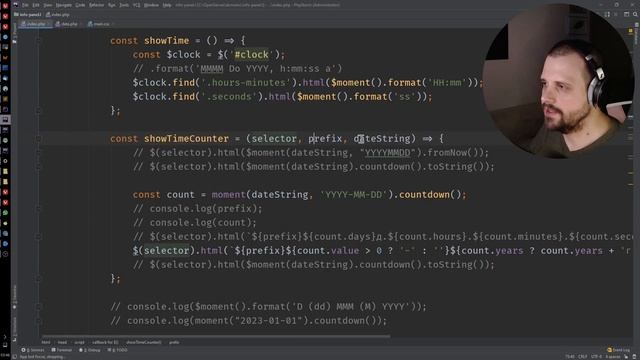Select the html breadcrumb item
The width and height of the screenshot is (640, 360).
coord(46,342)
